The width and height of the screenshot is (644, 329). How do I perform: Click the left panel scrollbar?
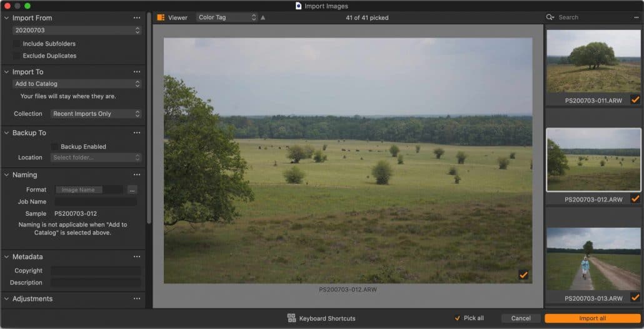pos(149,118)
